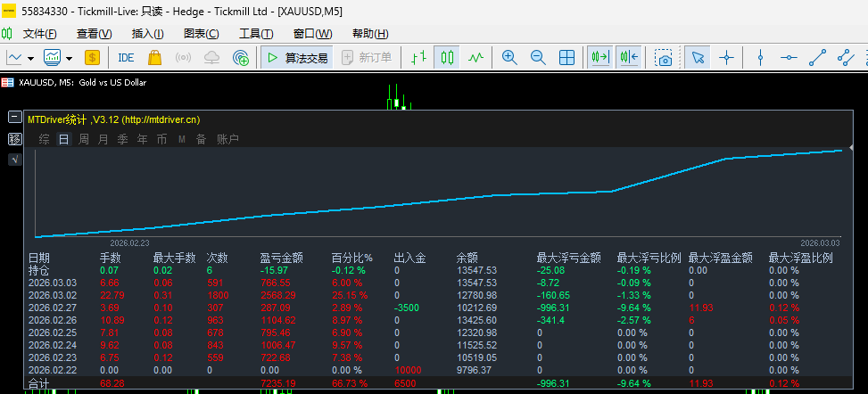Select the 日 daily tab
Screen dimensions: 868x394
point(63,139)
